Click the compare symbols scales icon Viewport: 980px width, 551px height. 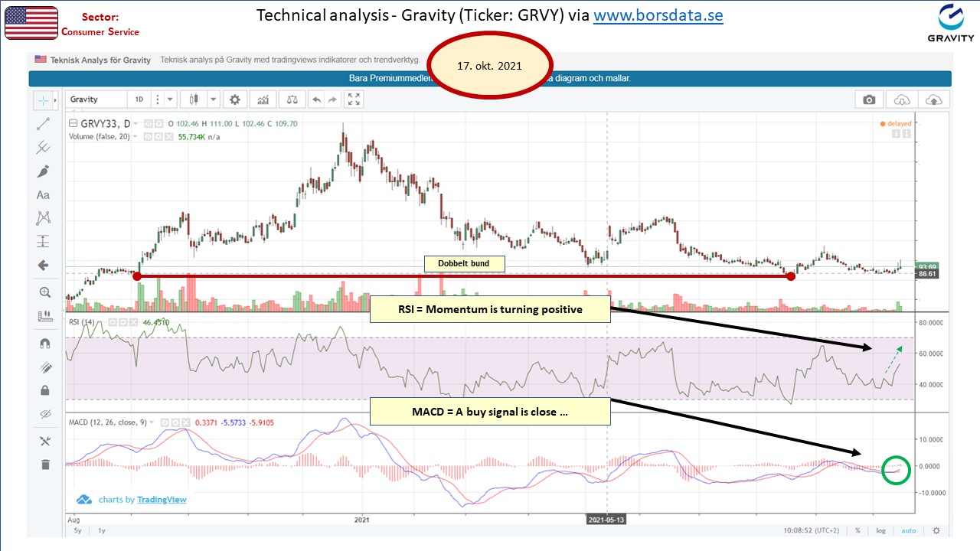(x=291, y=99)
